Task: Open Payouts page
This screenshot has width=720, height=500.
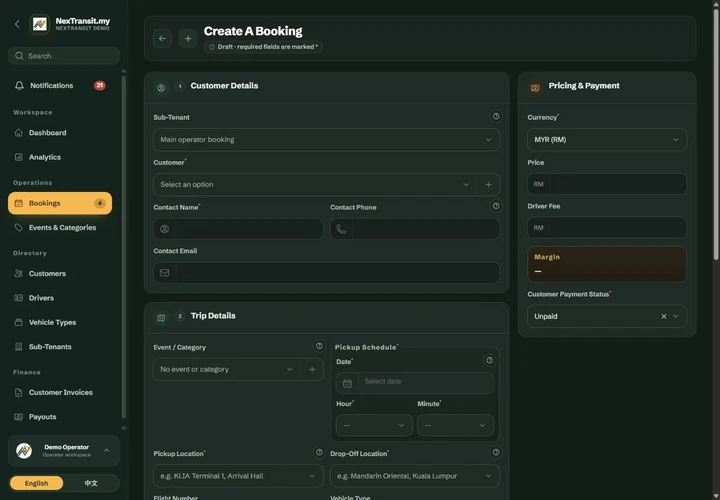Action: tap(60, 417)
